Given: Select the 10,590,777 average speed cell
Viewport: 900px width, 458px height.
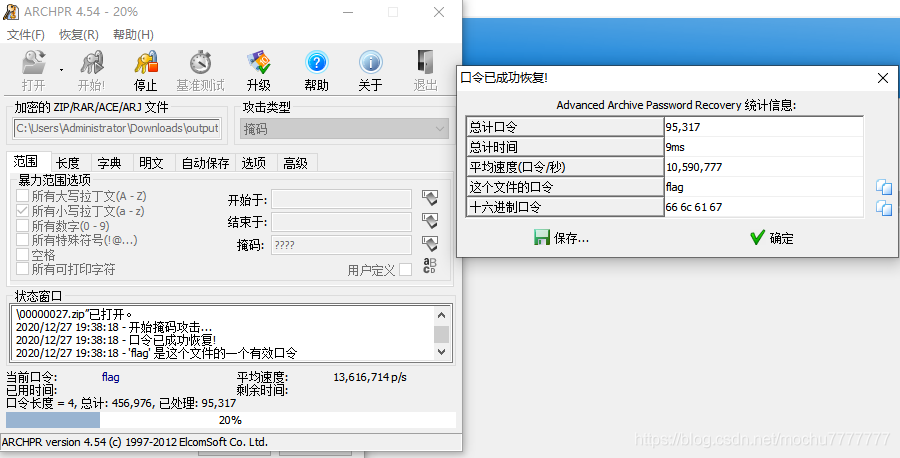Looking at the screenshot, I should (x=763, y=167).
